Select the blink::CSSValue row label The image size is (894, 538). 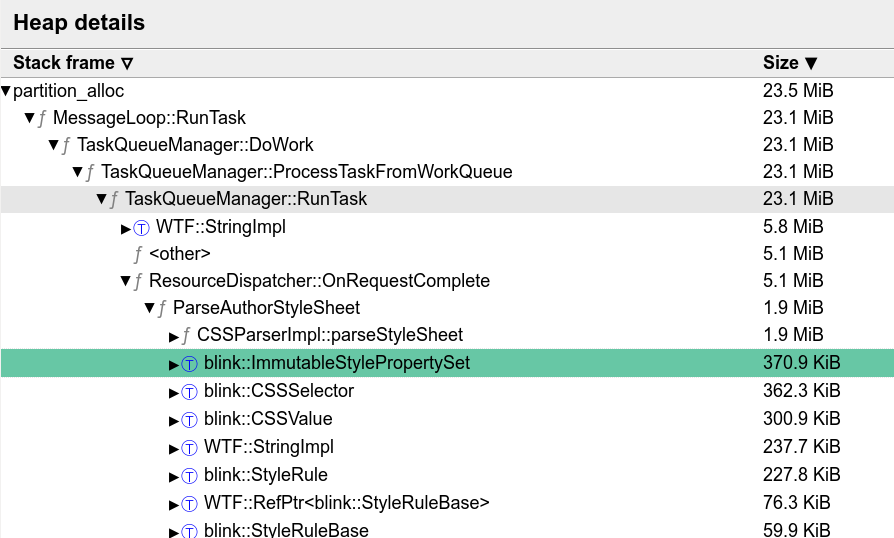[x=268, y=418]
